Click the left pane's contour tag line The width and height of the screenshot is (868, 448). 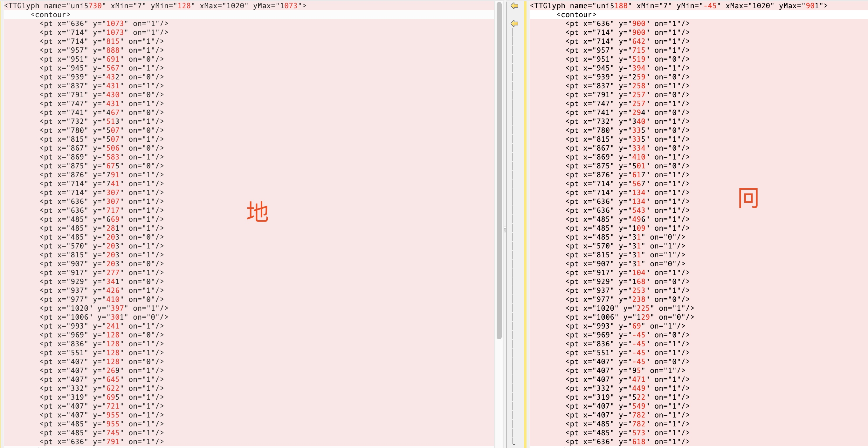click(x=51, y=15)
